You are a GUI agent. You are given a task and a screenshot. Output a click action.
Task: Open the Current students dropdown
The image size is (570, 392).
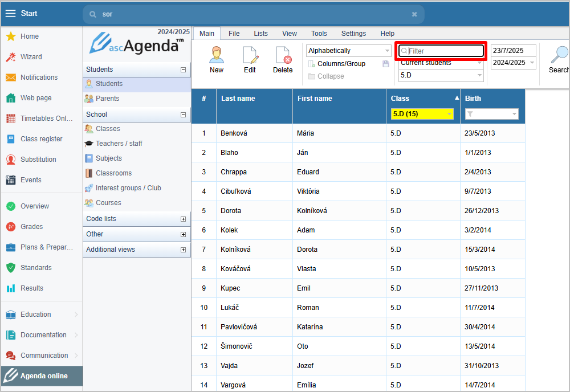click(441, 63)
